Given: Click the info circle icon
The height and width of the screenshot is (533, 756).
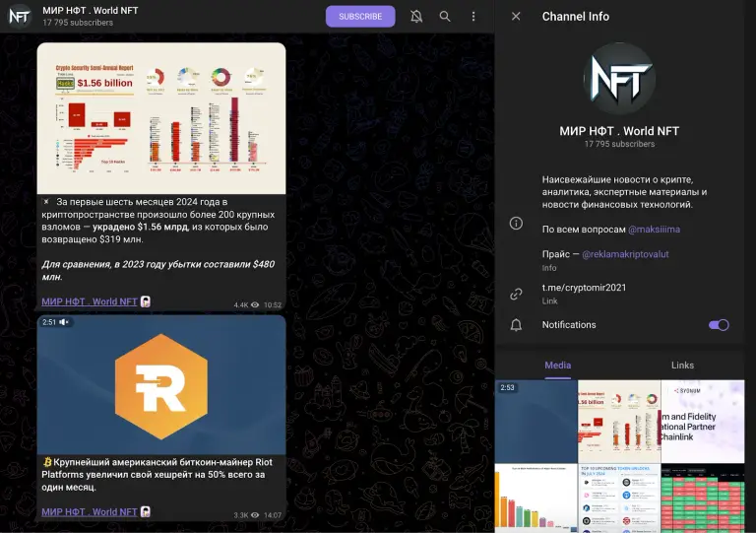Looking at the screenshot, I should pyautogui.click(x=516, y=224).
